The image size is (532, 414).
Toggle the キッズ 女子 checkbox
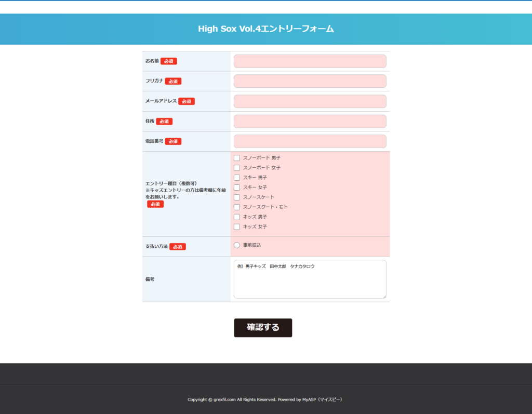click(x=237, y=227)
